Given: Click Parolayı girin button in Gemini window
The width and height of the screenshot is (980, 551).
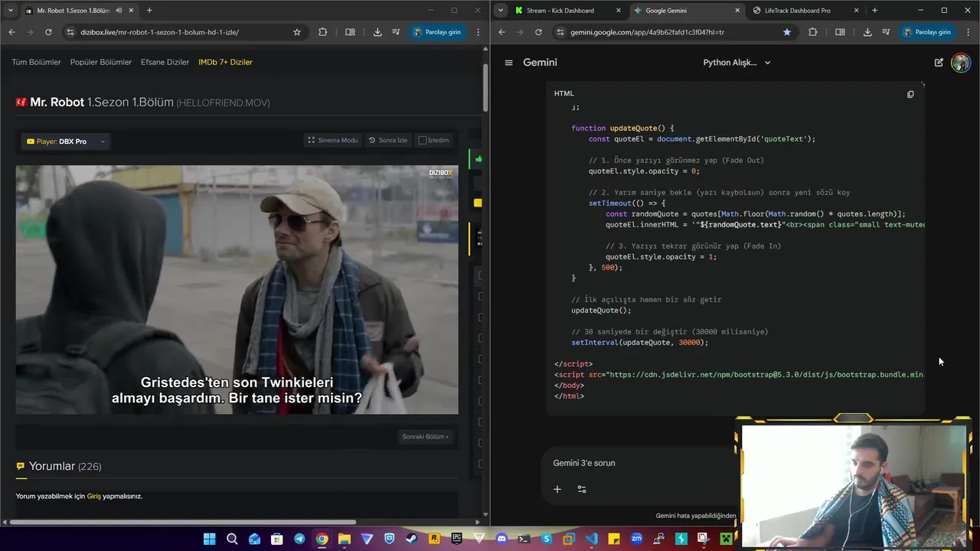Looking at the screenshot, I should pyautogui.click(x=928, y=32).
